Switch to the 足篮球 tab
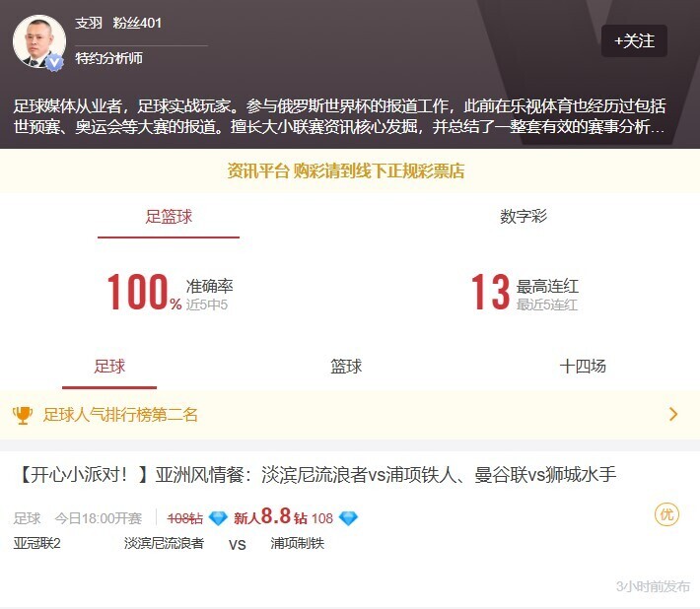This screenshot has height=609, width=700. [169, 217]
